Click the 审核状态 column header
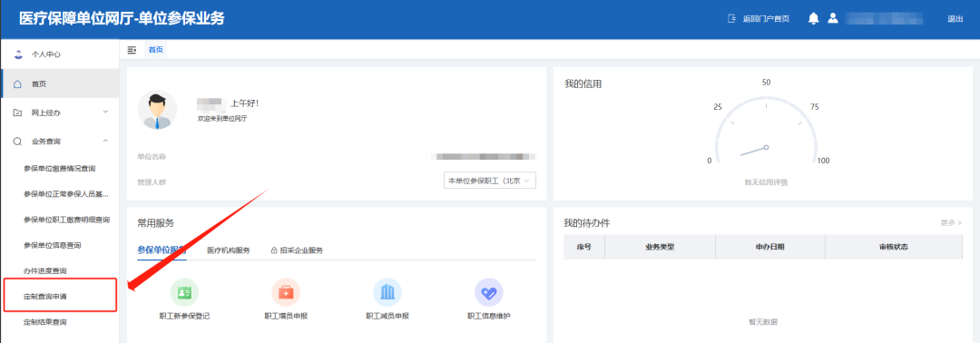980x343 pixels. coord(894,247)
